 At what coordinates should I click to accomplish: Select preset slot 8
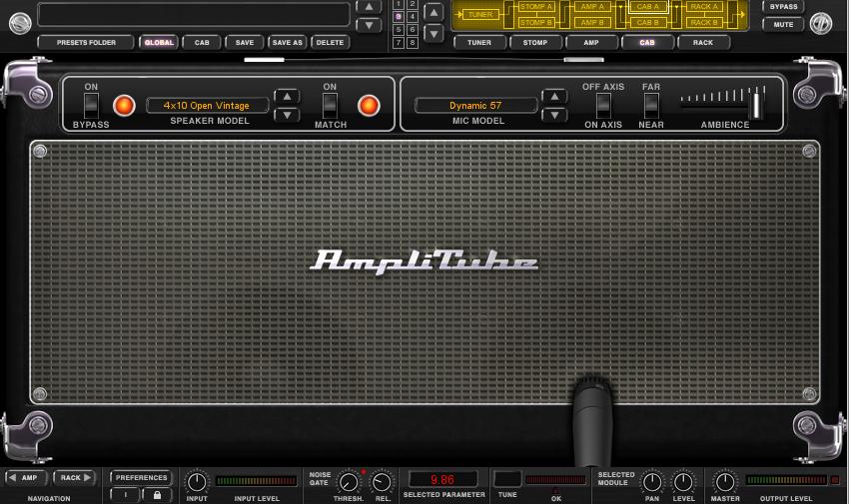coord(413,43)
